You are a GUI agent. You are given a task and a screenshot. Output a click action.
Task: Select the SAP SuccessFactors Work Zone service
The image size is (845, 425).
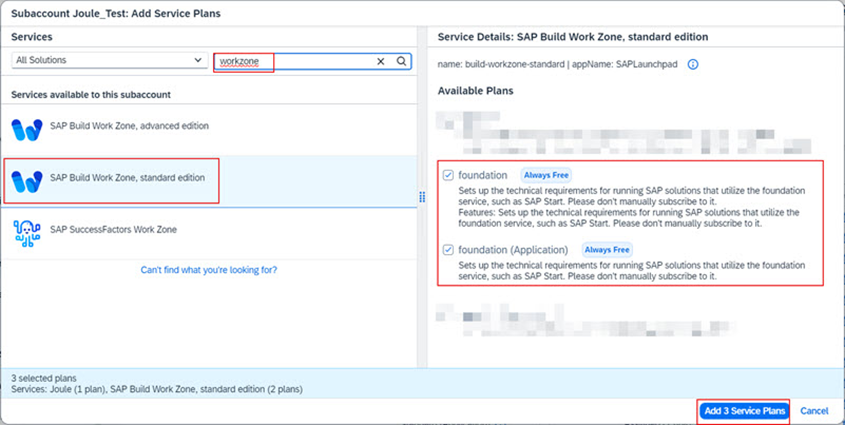pos(113,230)
